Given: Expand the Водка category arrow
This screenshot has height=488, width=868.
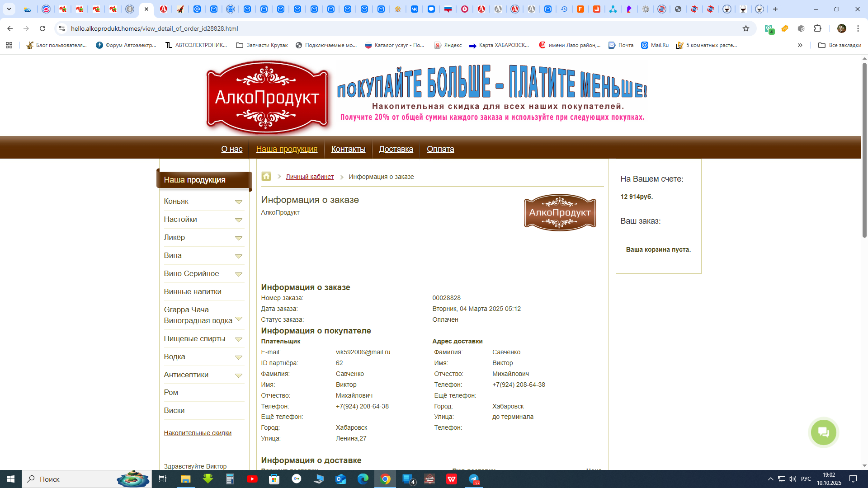Looking at the screenshot, I should pos(239,357).
